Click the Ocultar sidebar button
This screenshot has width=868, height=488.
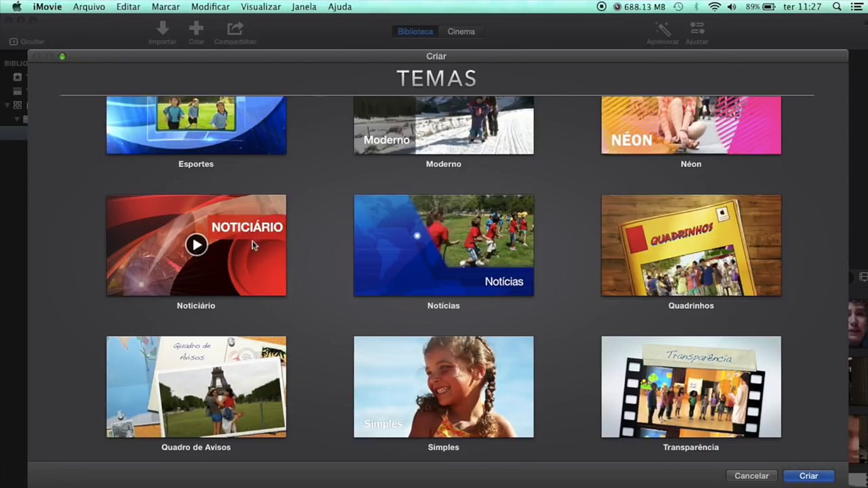[x=27, y=42]
